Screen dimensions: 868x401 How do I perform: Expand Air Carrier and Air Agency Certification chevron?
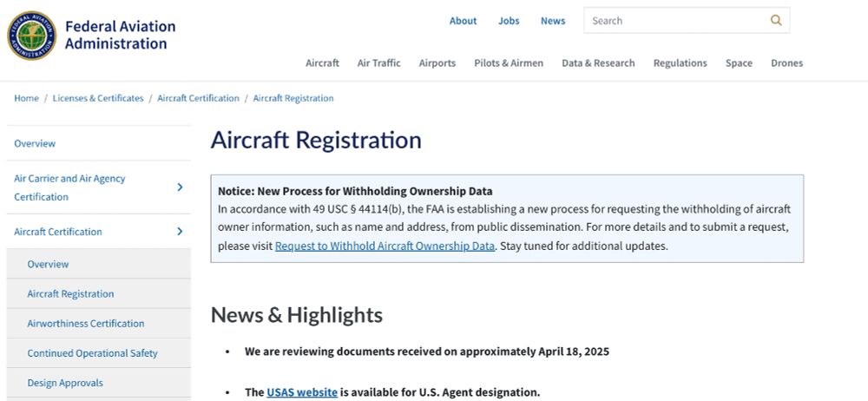180,187
